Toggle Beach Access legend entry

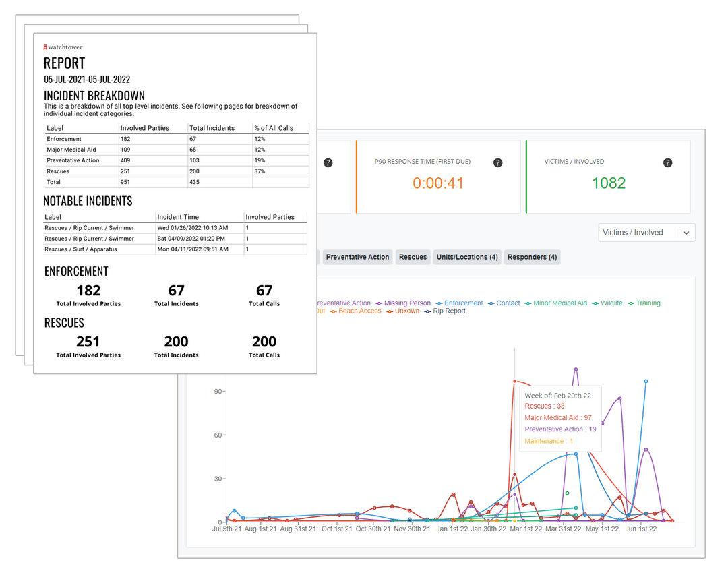coord(356,311)
